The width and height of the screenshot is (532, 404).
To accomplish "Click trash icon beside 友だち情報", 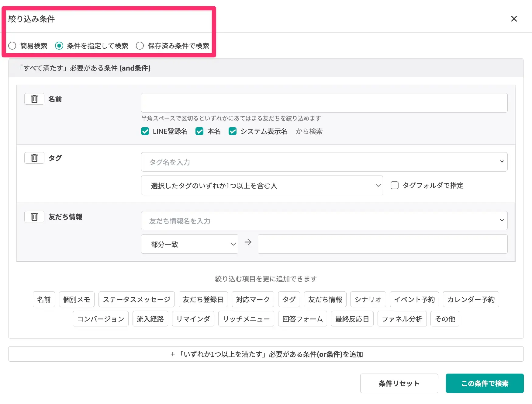I will pyautogui.click(x=34, y=217).
